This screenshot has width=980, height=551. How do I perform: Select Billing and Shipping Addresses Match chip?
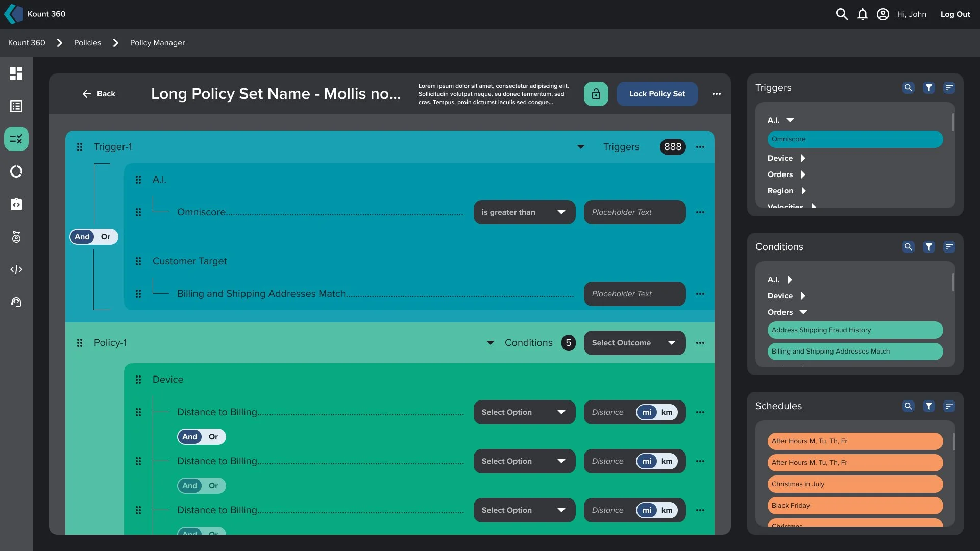(x=855, y=352)
